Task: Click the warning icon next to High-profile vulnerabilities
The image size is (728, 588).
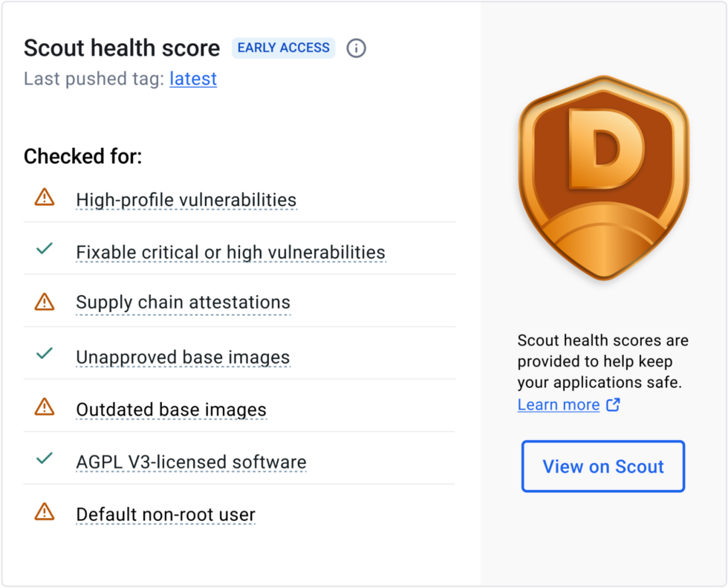Action: point(44,197)
